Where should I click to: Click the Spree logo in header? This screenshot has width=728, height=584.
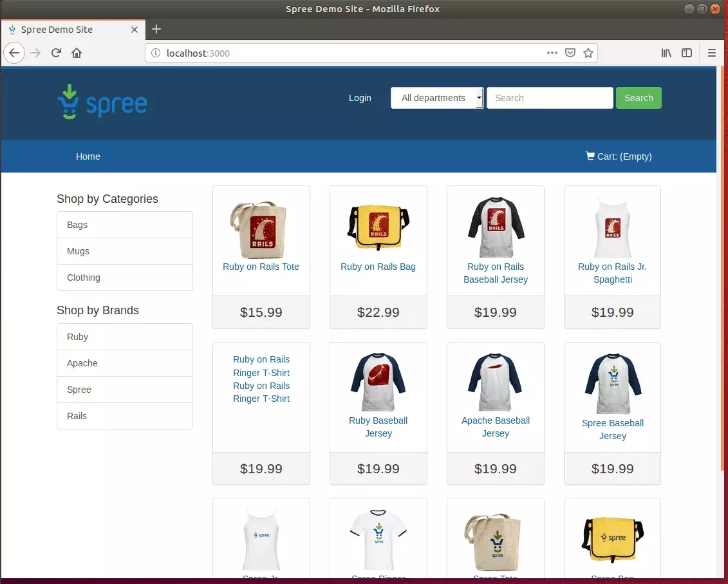point(102,102)
